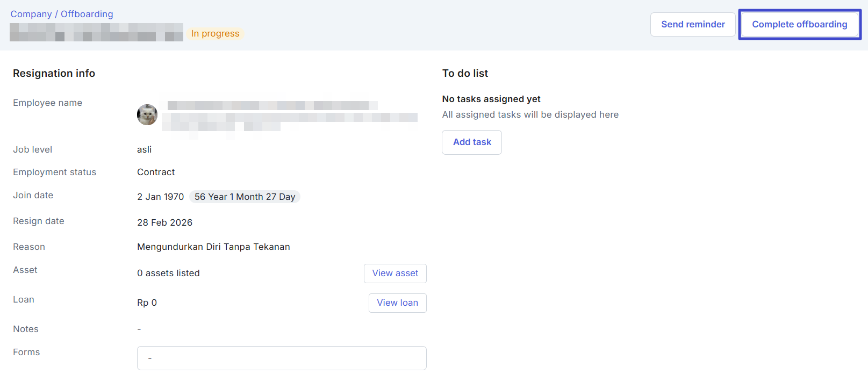Open the View asset button
Image resolution: width=868 pixels, height=374 pixels.
[394, 274]
